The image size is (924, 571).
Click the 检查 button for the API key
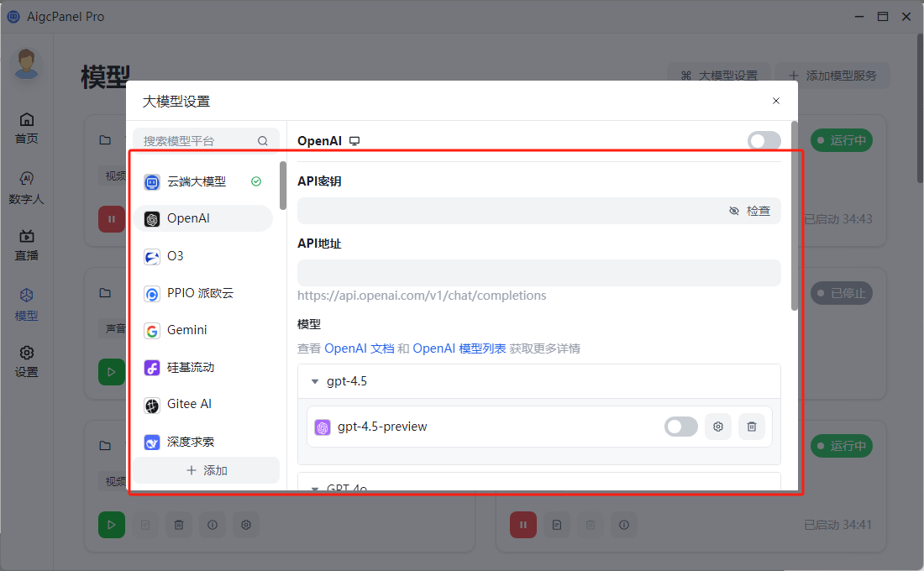[x=759, y=211]
